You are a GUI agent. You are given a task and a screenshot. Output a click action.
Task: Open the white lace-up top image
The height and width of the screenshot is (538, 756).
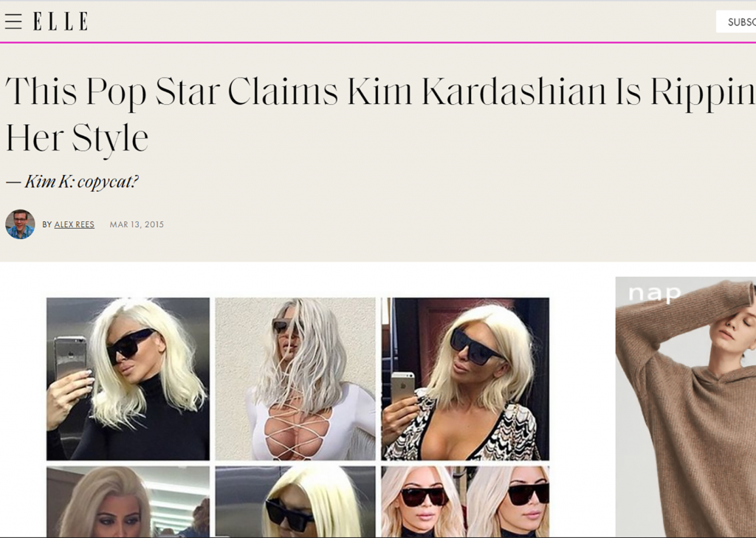tap(295, 379)
